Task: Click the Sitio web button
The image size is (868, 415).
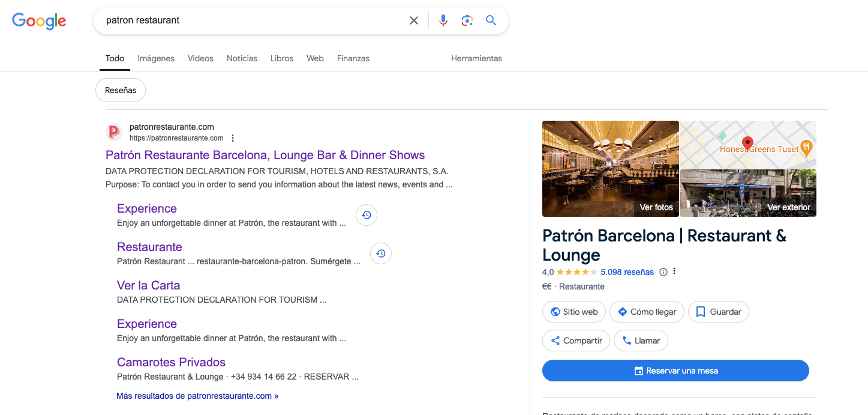Action: pos(573,312)
